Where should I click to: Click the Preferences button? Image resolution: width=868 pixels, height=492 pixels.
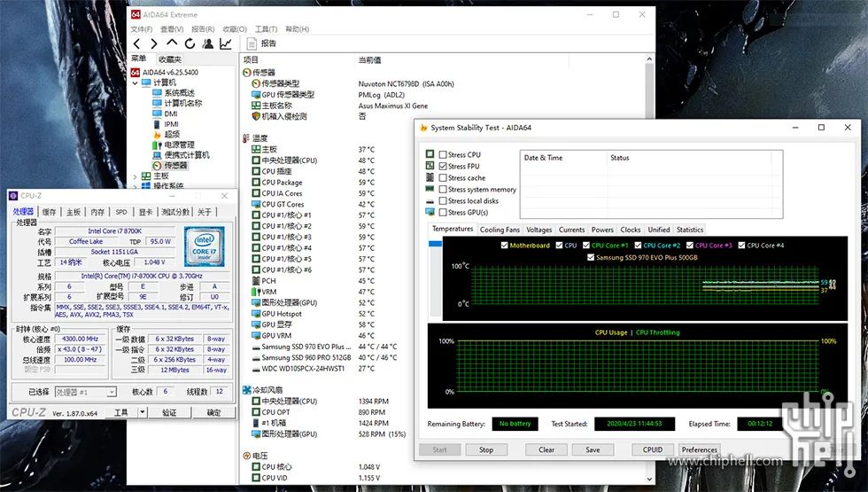tap(699, 450)
